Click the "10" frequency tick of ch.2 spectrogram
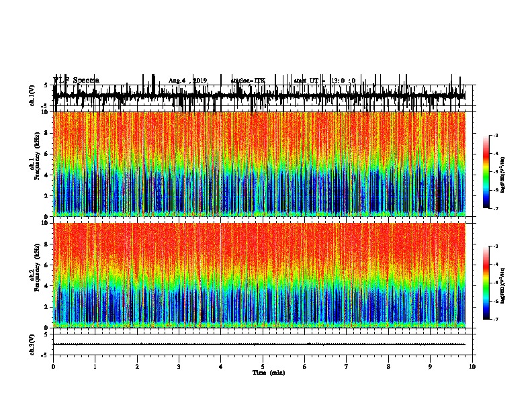 (46, 223)
